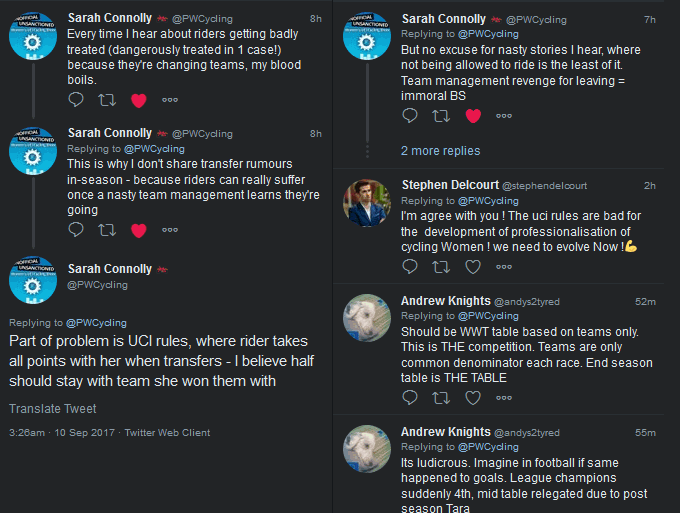Image resolution: width=680 pixels, height=513 pixels.
Task: Open more options on Stephen Delcourt's tweet
Action: coord(504,266)
